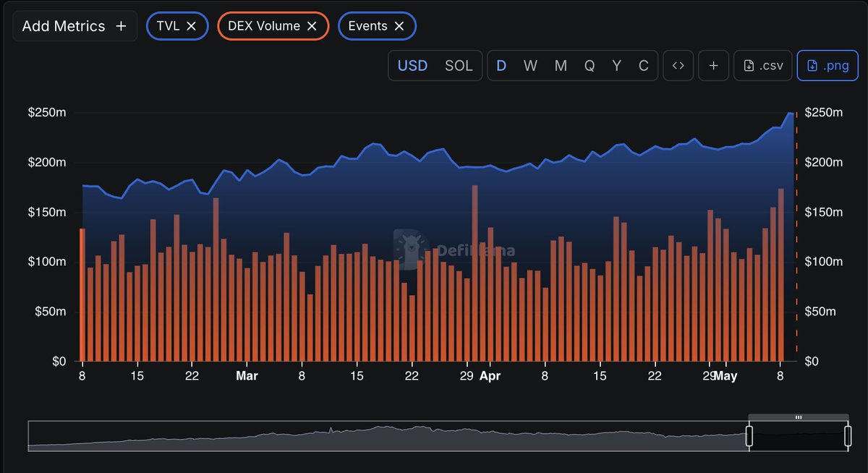This screenshot has width=868, height=473.
Task: Grab the left range slider handle
Action: [x=749, y=436]
